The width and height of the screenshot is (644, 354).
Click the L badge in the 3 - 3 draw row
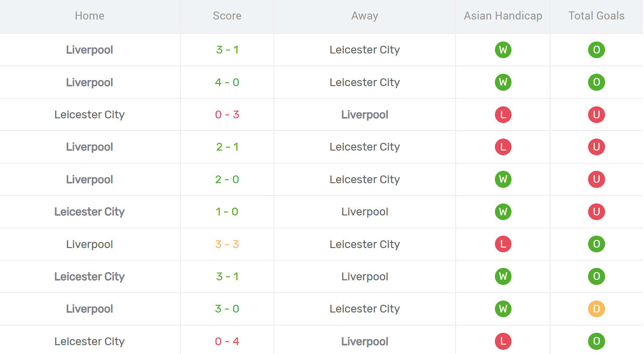(503, 244)
